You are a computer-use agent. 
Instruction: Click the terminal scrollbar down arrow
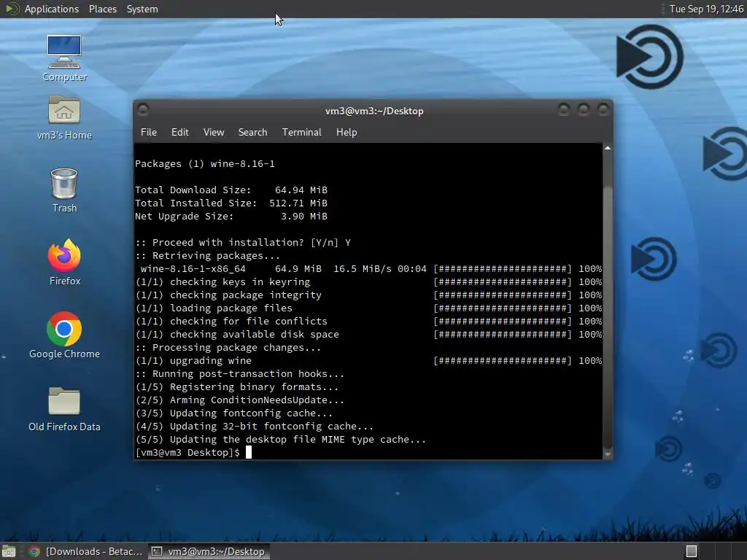pyautogui.click(x=608, y=454)
